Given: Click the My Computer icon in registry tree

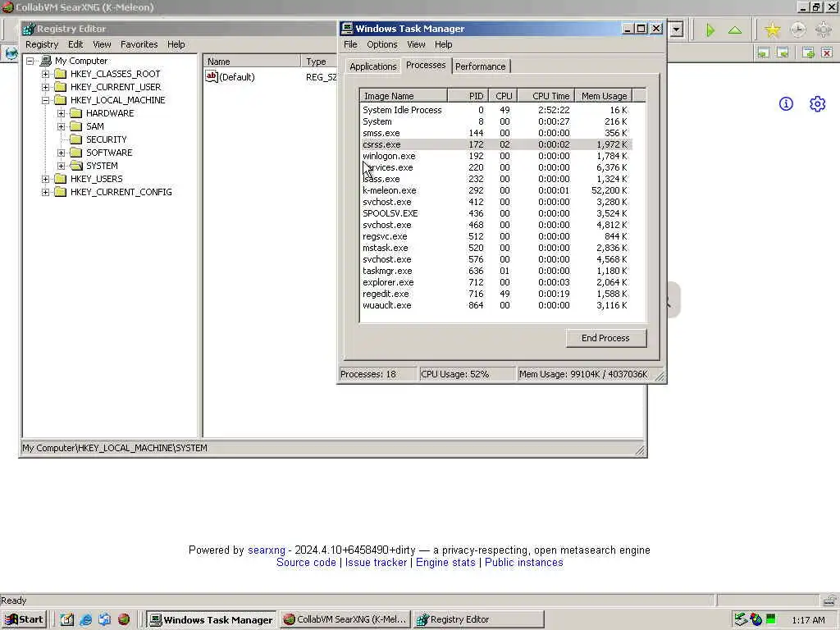Looking at the screenshot, I should 46,61.
